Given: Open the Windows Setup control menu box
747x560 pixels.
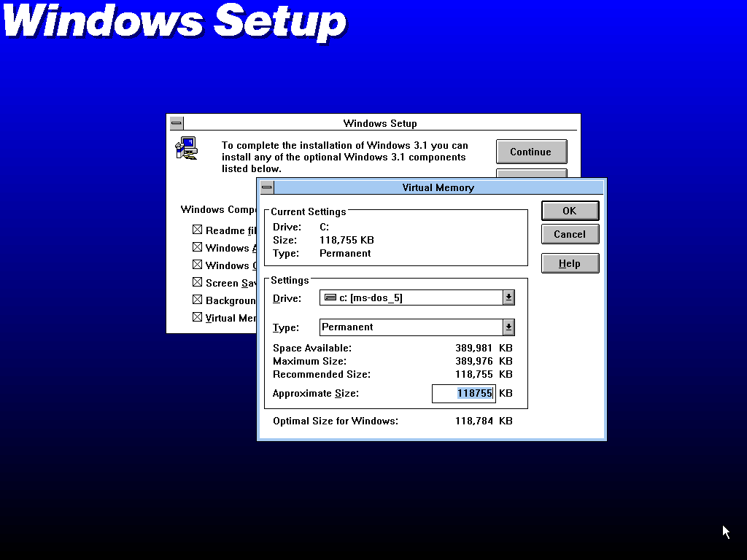Looking at the screenshot, I should pos(177,122).
